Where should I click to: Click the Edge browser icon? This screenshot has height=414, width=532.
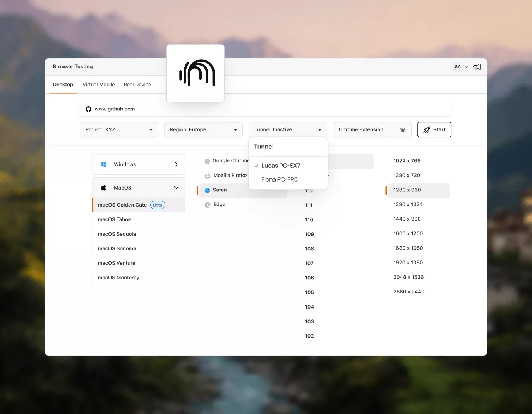[207, 205]
